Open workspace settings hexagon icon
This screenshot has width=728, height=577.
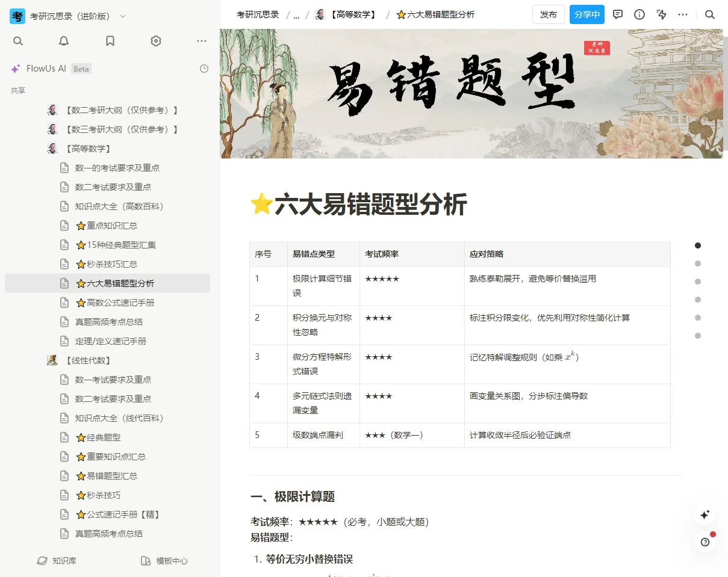point(156,41)
